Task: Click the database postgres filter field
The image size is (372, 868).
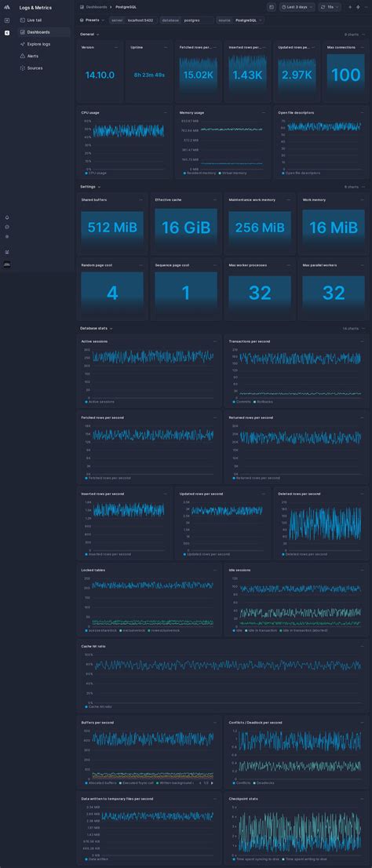Action: click(x=187, y=20)
